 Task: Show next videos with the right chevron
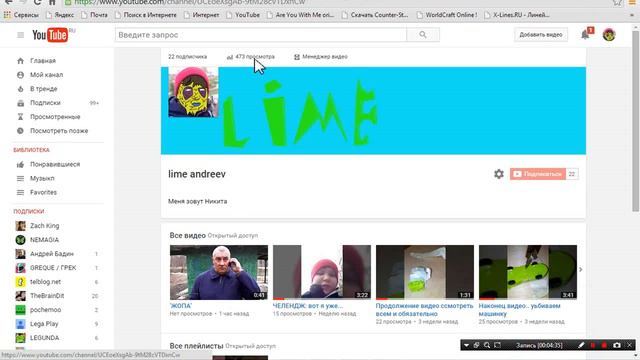click(x=580, y=269)
